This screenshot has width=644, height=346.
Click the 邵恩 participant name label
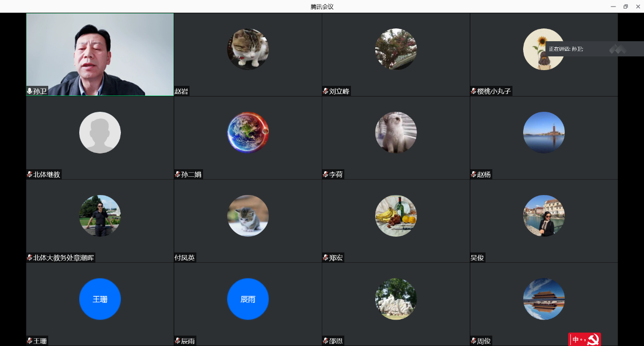336,341
